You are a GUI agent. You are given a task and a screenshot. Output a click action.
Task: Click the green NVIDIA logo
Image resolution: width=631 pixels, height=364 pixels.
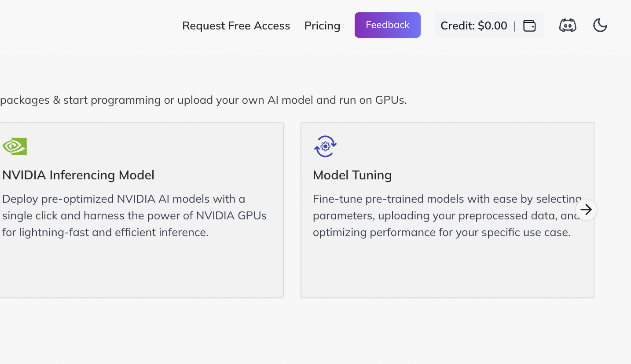pyautogui.click(x=15, y=146)
